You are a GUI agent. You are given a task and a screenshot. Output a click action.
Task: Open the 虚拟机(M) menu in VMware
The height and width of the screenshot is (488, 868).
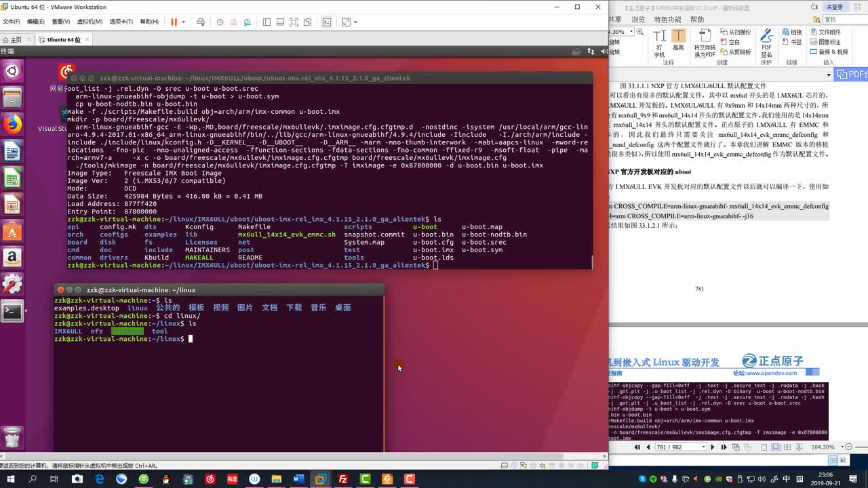tap(90, 22)
